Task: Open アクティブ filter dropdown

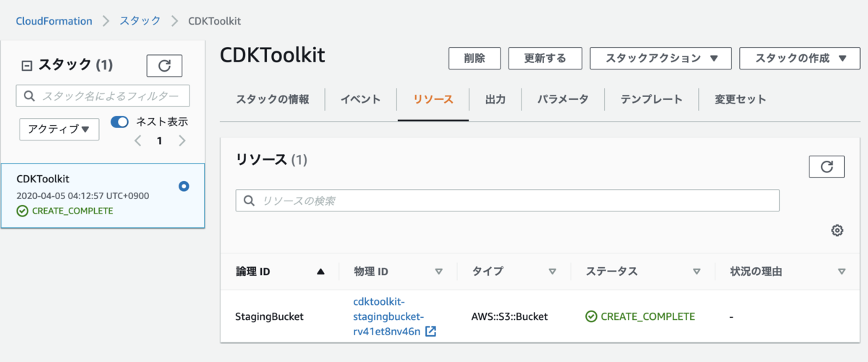Action: [59, 130]
